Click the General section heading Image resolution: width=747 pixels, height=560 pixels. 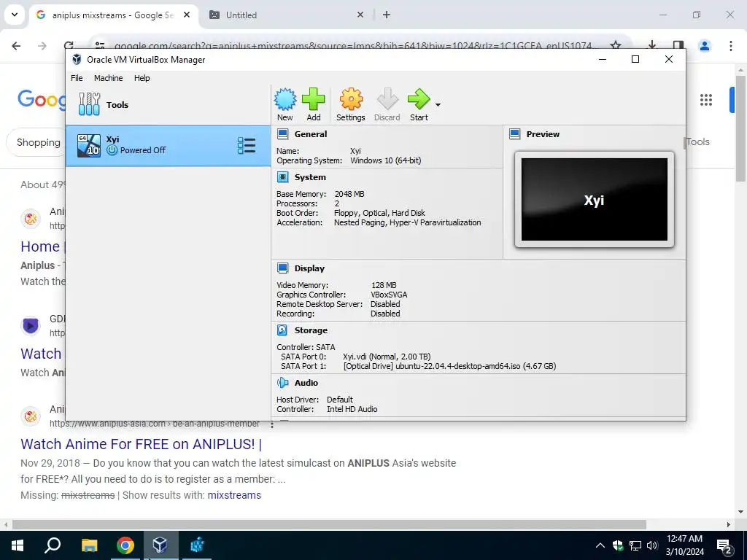point(311,134)
